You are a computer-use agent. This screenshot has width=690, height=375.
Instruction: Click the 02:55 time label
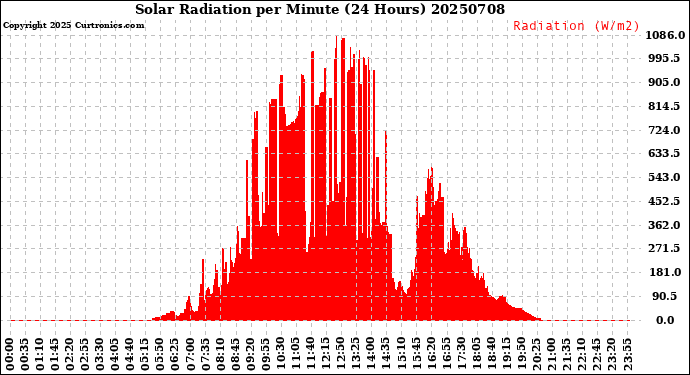[x=85, y=355]
